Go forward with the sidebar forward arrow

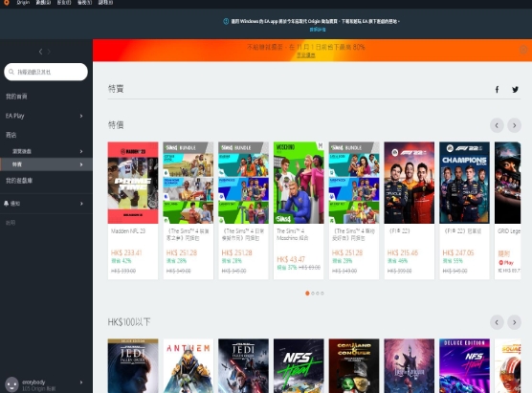coord(49,52)
